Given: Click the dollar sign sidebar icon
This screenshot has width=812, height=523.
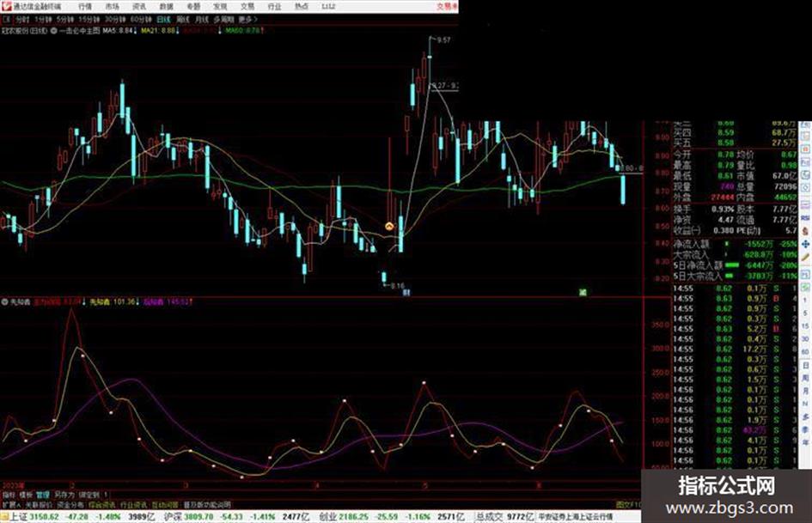Looking at the screenshot, I should [805, 231].
